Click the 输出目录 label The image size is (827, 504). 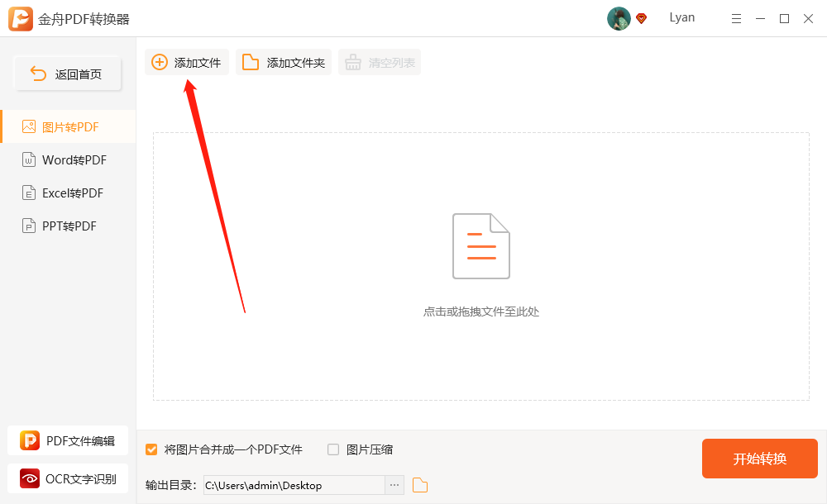(x=171, y=485)
